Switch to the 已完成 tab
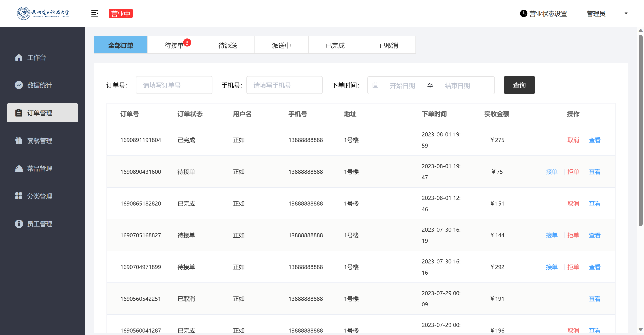The image size is (644, 335). (x=335, y=45)
